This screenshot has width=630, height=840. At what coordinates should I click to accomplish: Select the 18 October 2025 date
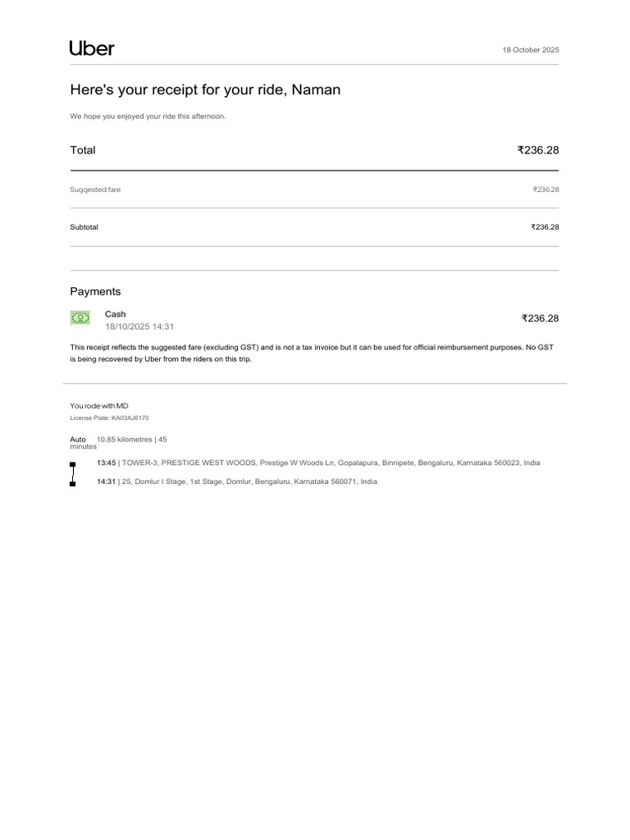[531, 50]
